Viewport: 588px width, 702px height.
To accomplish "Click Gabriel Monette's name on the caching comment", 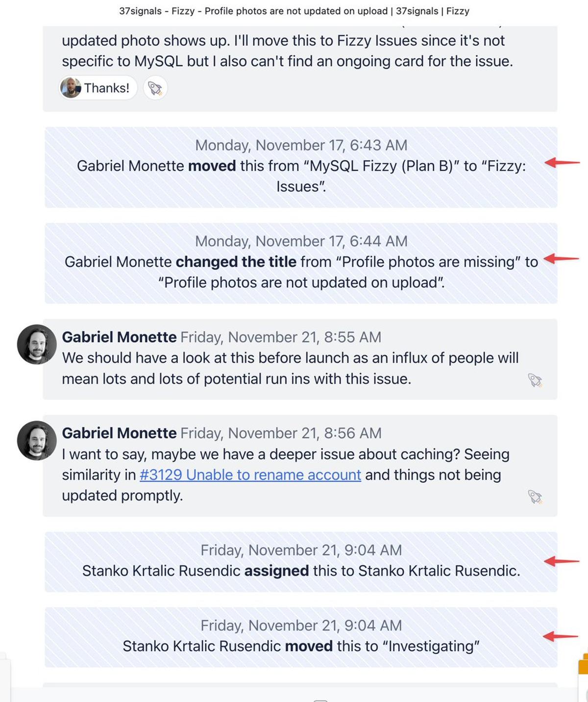I will [119, 433].
